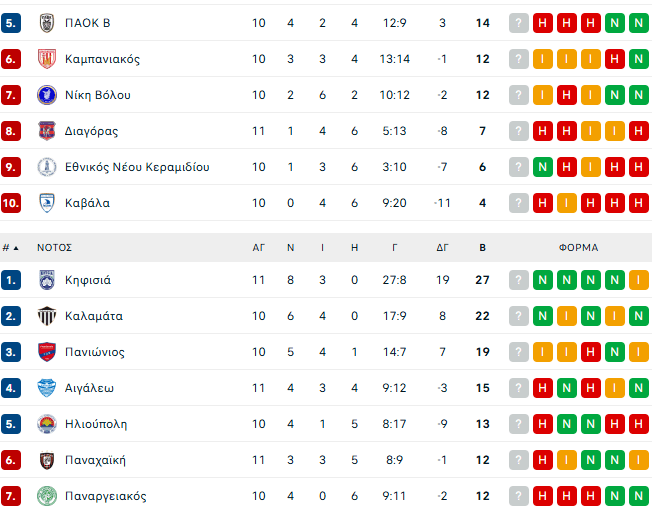Click the Πανιώνιος club logo
The height and width of the screenshot is (513, 652).
(46, 352)
